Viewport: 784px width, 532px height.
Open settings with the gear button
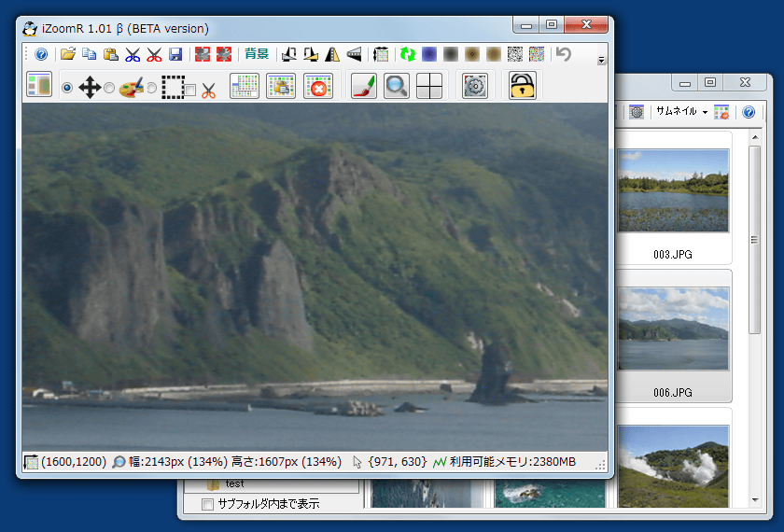click(x=475, y=86)
